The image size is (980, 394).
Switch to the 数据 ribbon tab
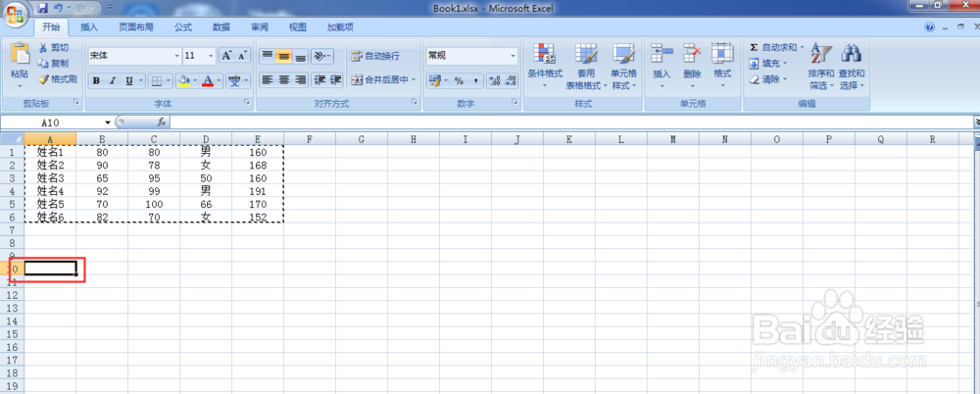[x=221, y=26]
